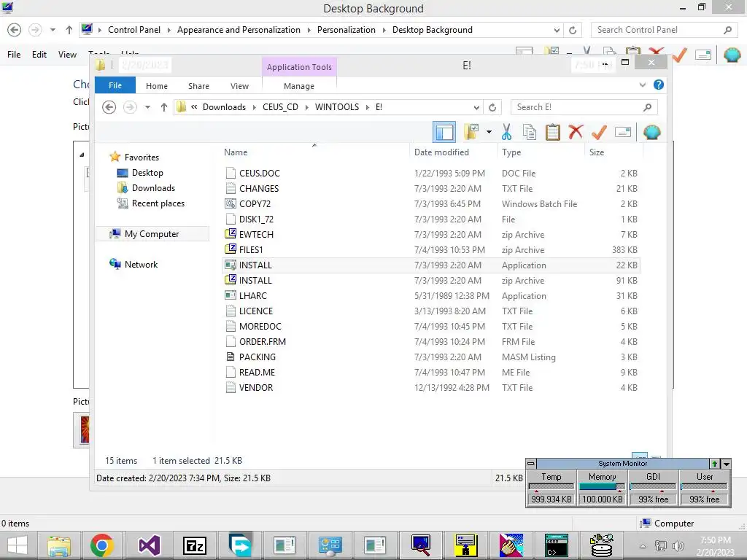The width and height of the screenshot is (747, 560).
Task: Open the Share ribbon tab
Action: tap(198, 86)
